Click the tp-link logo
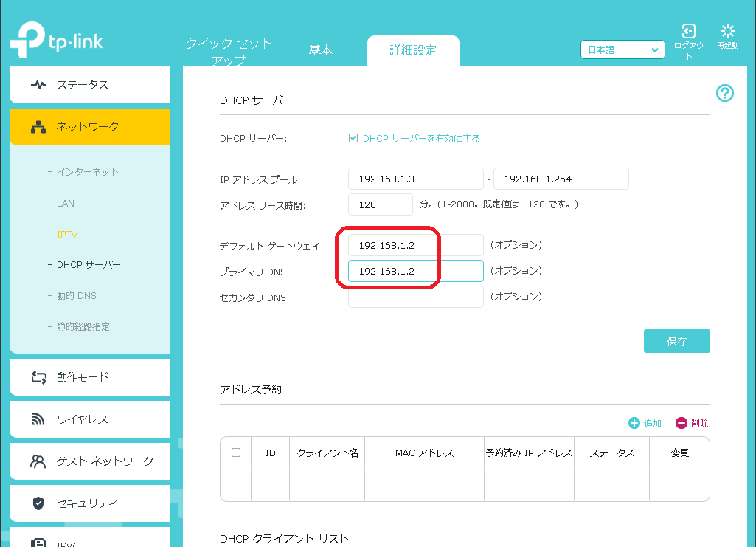 coord(56,42)
